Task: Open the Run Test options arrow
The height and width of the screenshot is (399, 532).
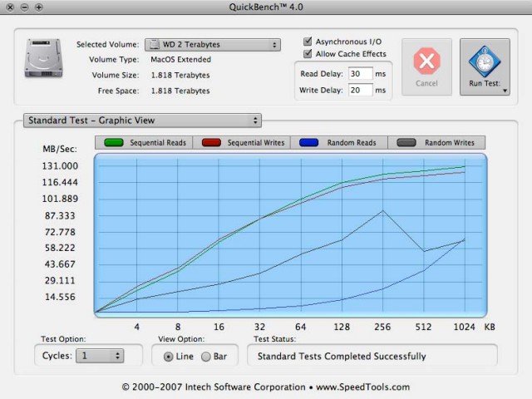Action: click(505, 91)
